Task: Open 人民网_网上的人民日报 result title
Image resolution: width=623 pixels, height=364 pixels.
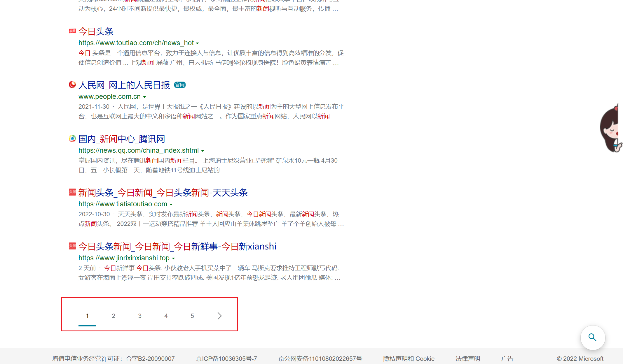Action: pyautogui.click(x=124, y=85)
